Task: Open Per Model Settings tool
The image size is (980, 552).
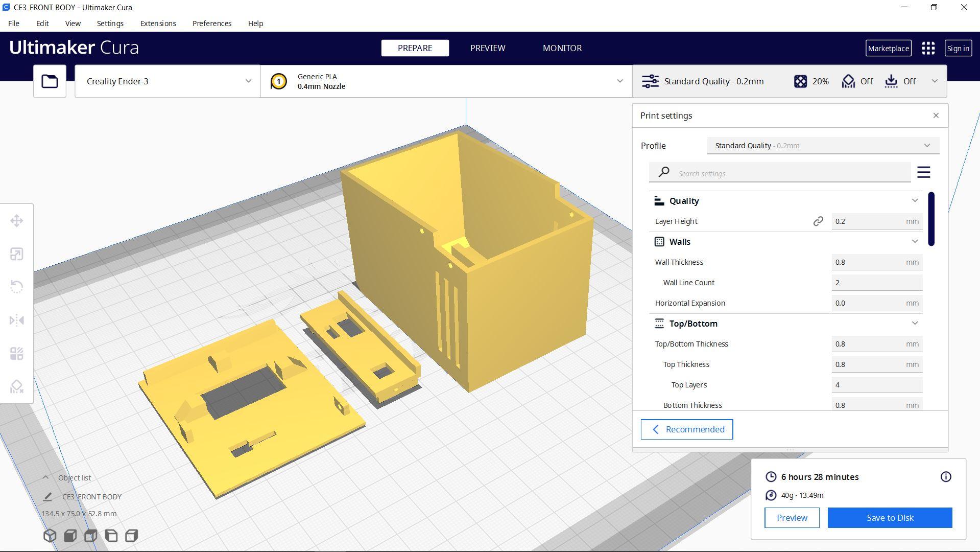Action: point(17,354)
